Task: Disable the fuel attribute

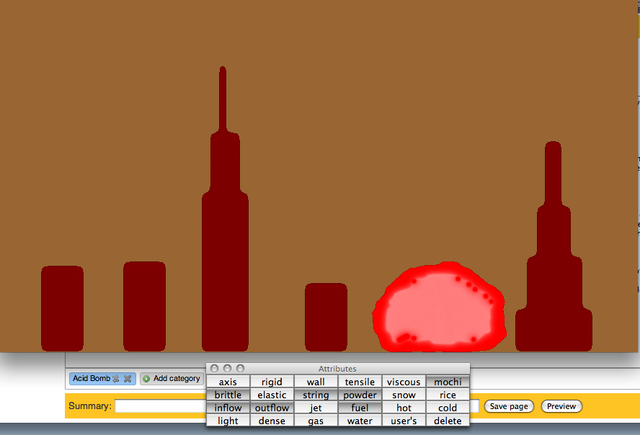Action: click(x=360, y=408)
